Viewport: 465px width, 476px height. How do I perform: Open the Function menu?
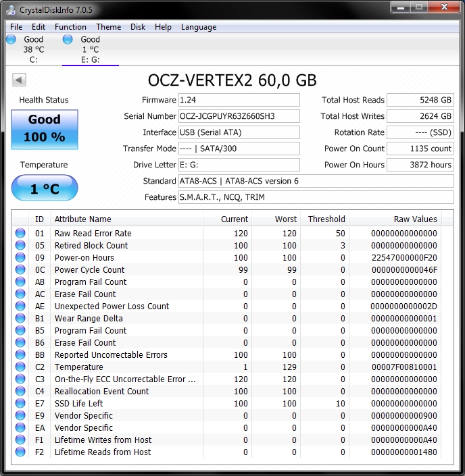click(70, 27)
